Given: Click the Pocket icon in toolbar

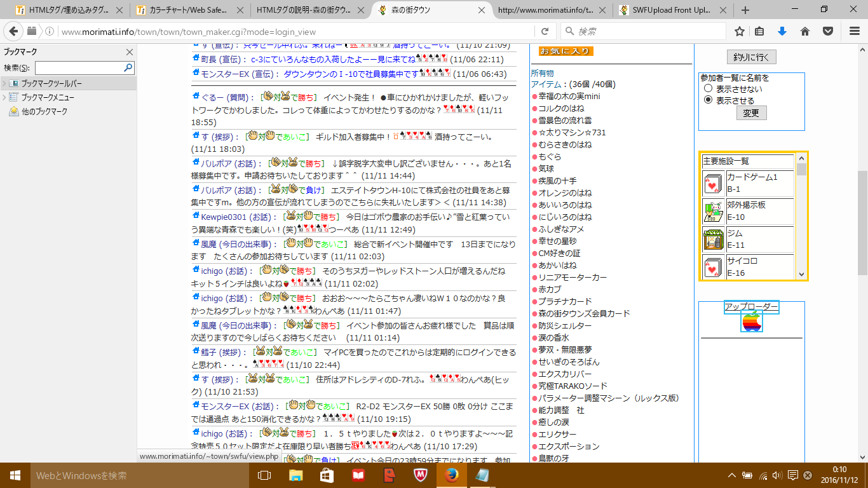Looking at the screenshot, I should 828,31.
